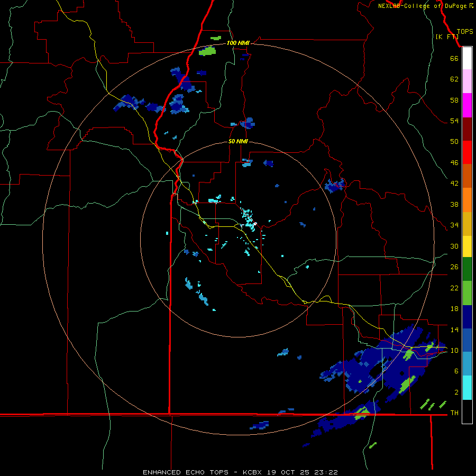Select the dark red maroon scale swatch

(x=467, y=129)
